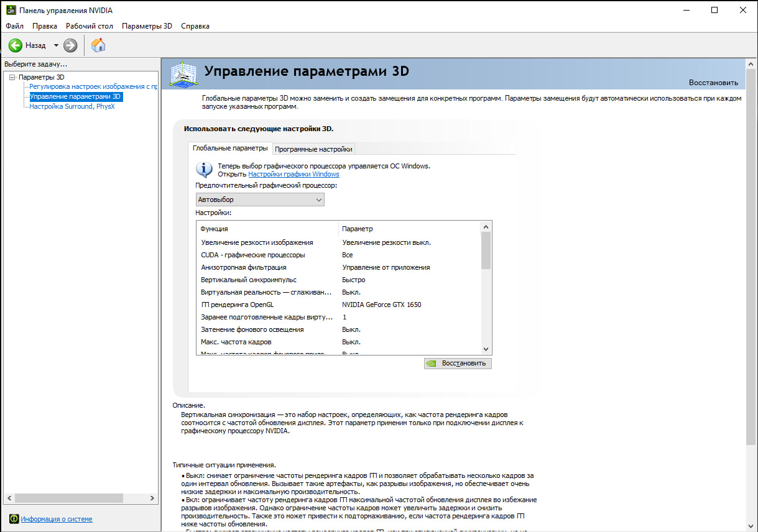Click the settings list scrollbar up arrow
The image size is (758, 532).
[486, 226]
